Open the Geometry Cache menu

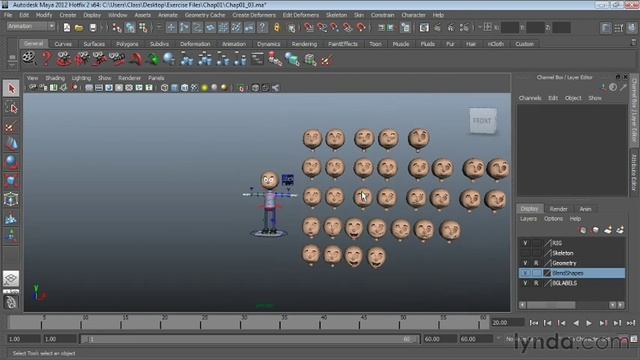coord(205,15)
